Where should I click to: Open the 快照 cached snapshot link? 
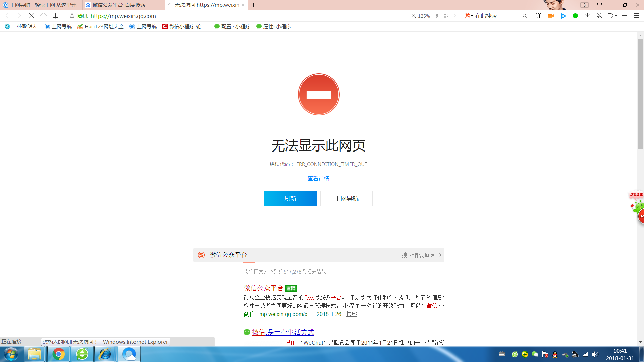(352, 314)
